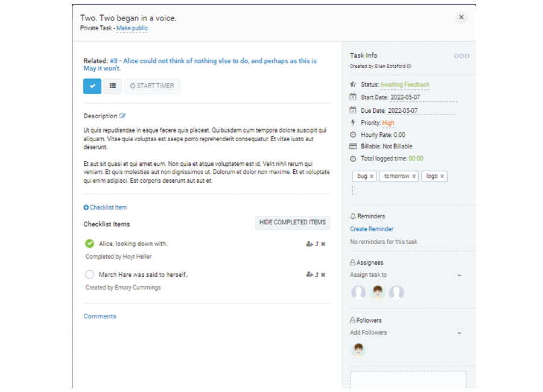Click the follower avatar thumbnail under Followers
This screenshot has width=543, height=392.
[x=359, y=350]
